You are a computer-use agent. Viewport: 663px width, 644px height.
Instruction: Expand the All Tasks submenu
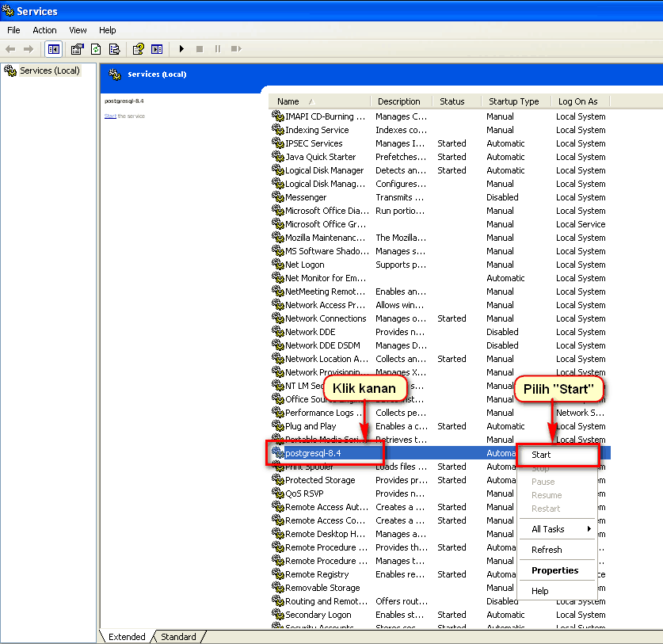558,529
